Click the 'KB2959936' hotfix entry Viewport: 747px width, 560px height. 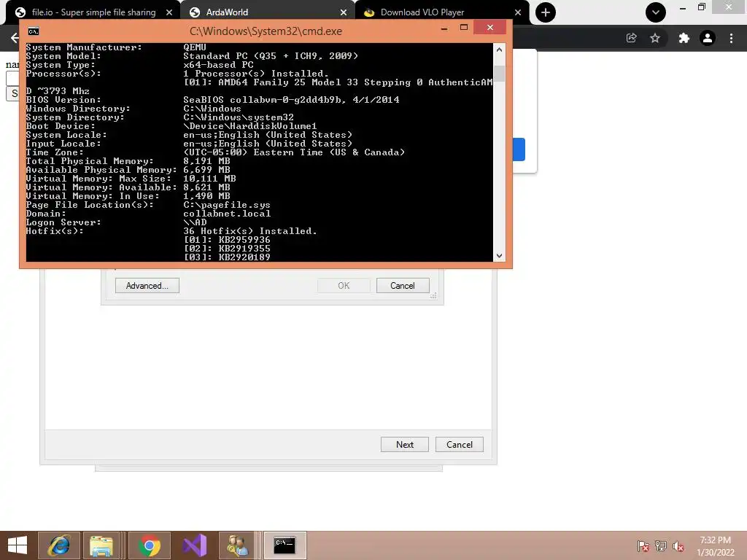pyautogui.click(x=244, y=240)
